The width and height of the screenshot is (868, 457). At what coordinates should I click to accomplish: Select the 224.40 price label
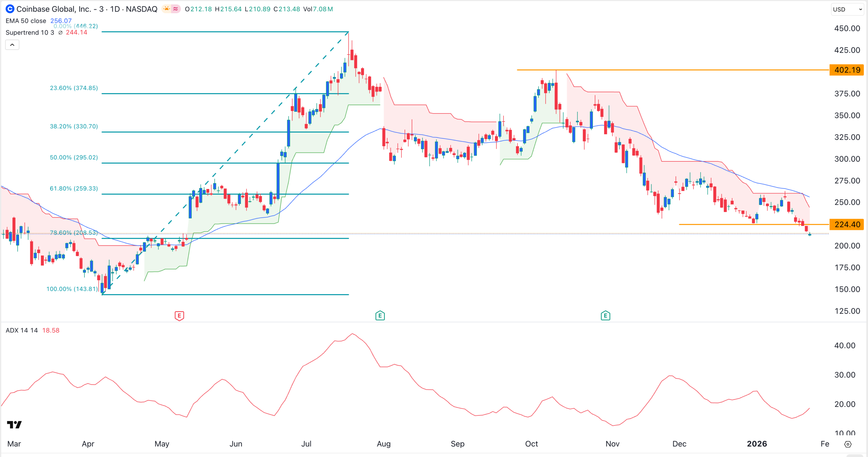pos(847,224)
